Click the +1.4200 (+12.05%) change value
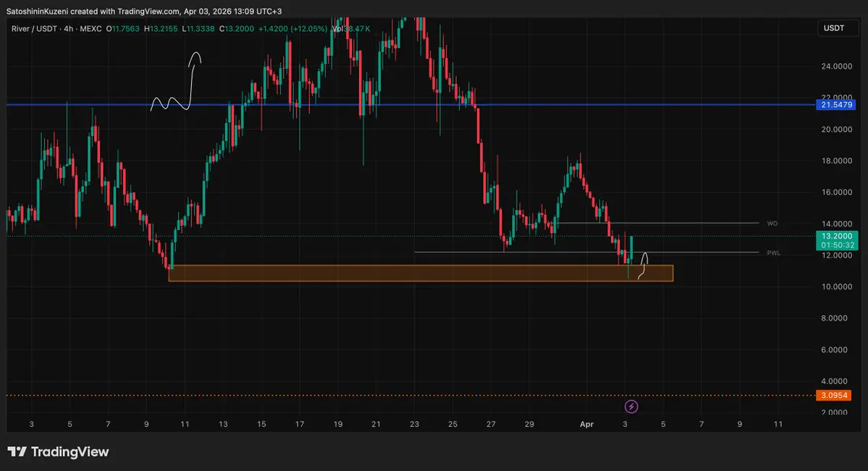 click(293, 29)
